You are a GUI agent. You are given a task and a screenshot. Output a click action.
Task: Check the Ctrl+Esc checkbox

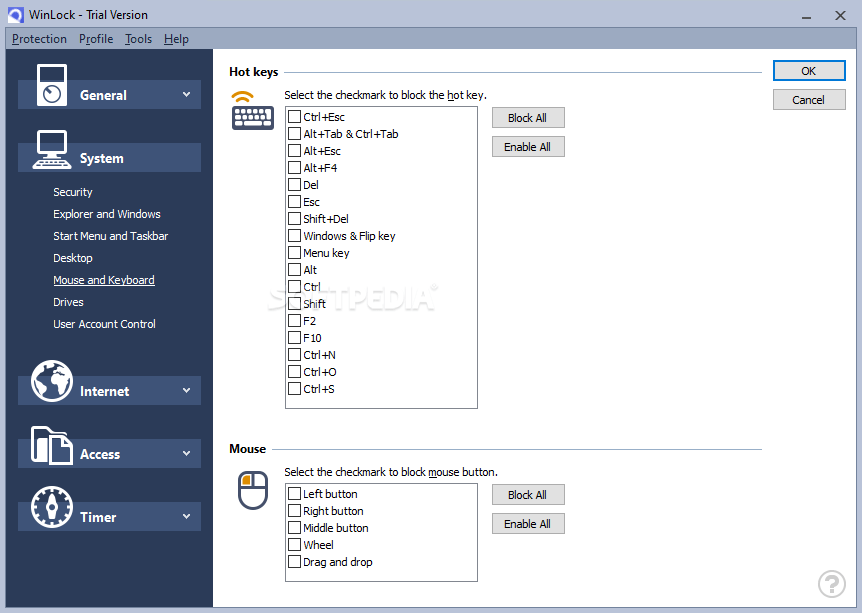point(294,116)
